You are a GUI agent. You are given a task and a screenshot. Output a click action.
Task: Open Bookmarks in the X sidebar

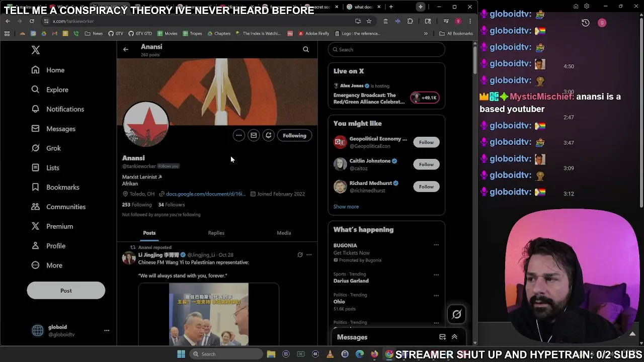click(55, 187)
